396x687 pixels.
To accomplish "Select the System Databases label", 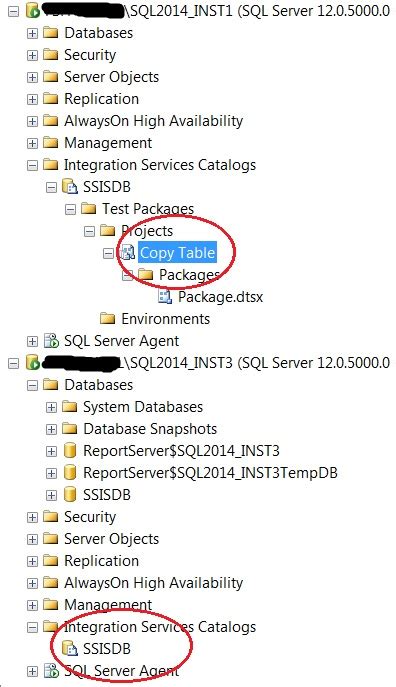I will 143,407.
